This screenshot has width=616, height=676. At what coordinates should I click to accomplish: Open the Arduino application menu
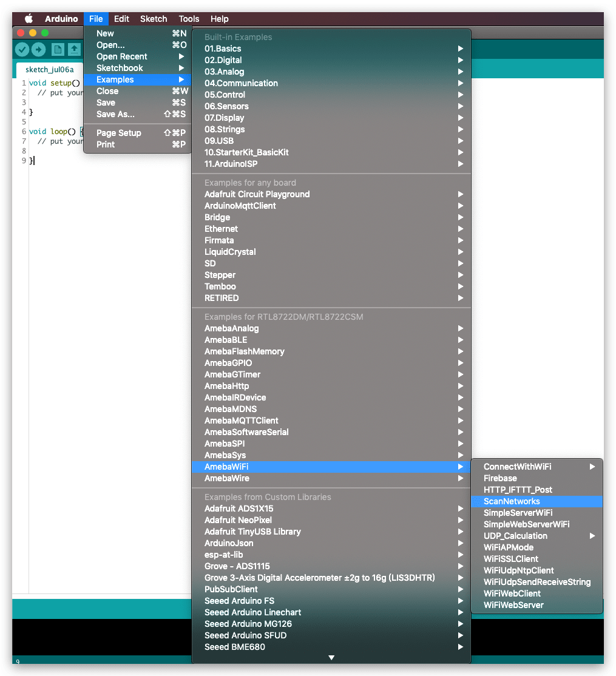(61, 19)
